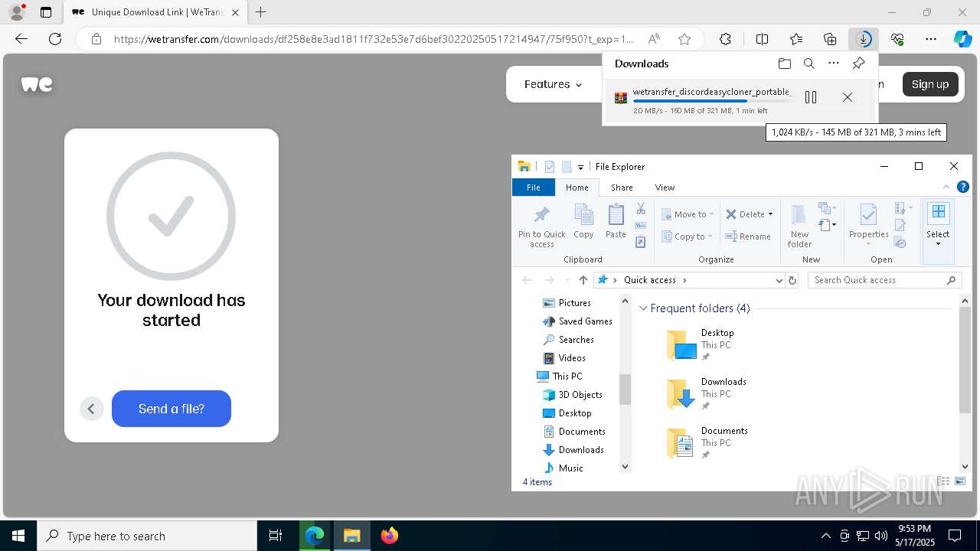
Task: Switch to large icons view button
Action: point(960,481)
